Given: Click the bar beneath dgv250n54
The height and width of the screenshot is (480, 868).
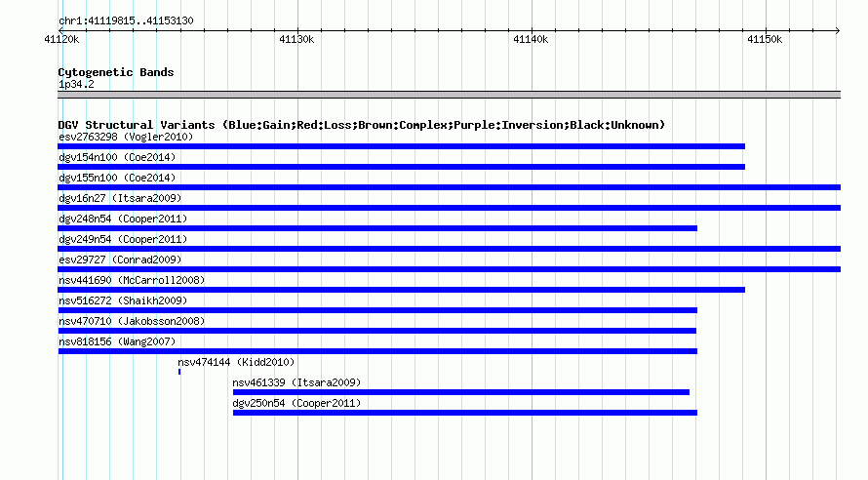Looking at the screenshot, I should (465, 413).
